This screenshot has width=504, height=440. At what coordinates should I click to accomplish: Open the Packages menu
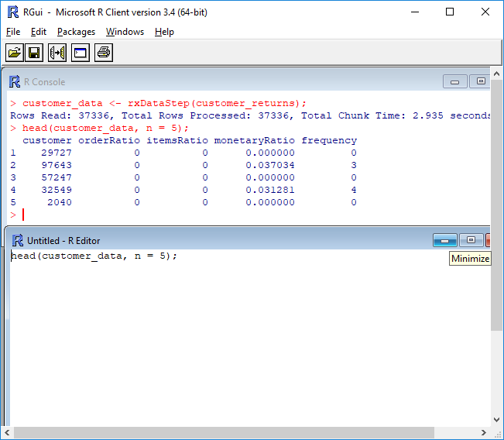[76, 32]
